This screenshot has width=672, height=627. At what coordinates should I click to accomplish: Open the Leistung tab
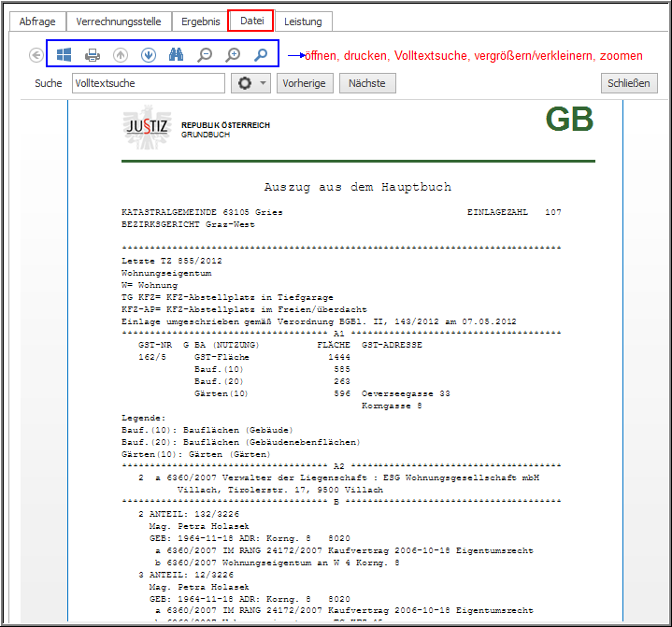click(x=303, y=21)
